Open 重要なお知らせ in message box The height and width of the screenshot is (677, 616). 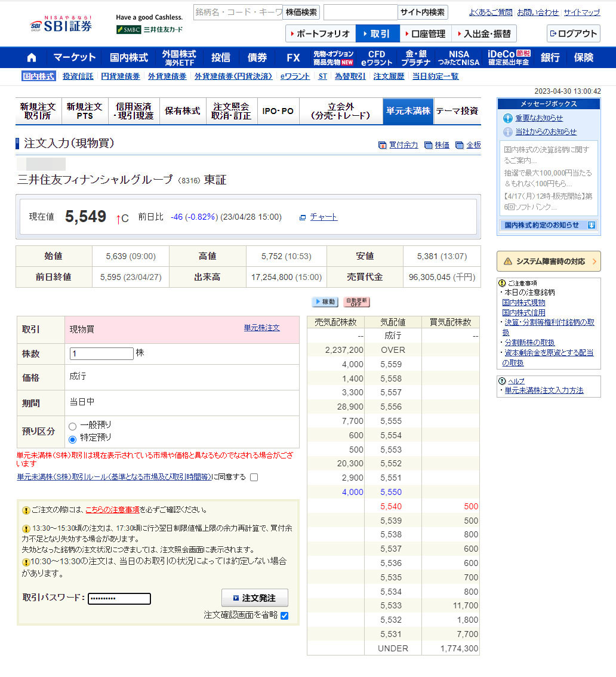click(538, 118)
